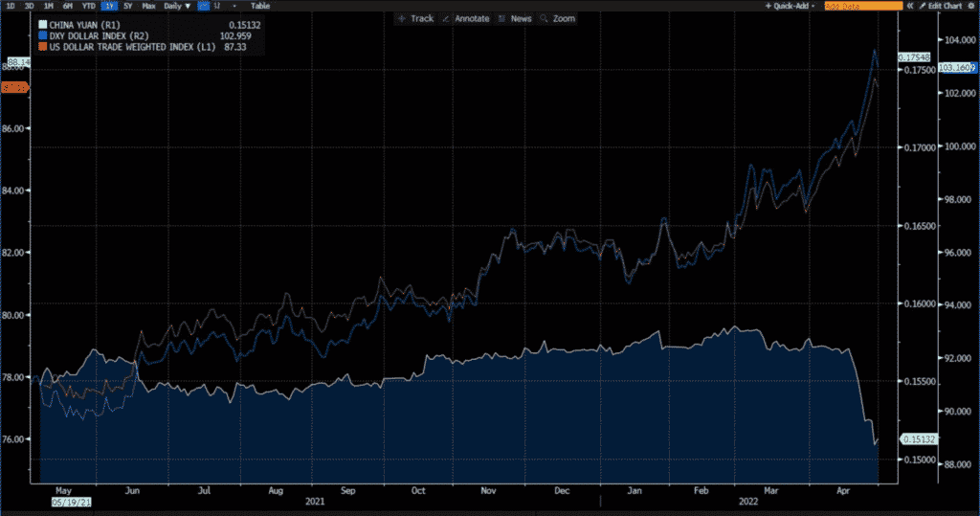Switch to Table view
980x516 pixels.
[x=260, y=6]
